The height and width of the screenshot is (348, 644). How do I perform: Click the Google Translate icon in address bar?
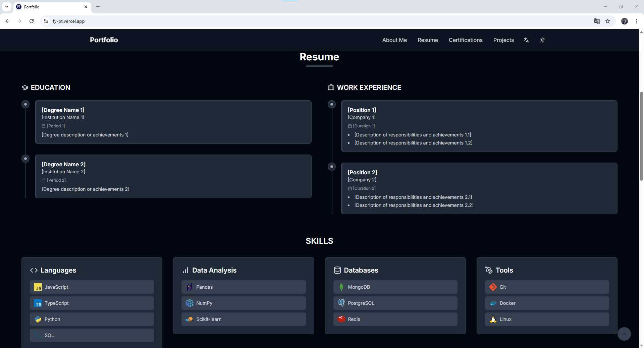click(x=597, y=21)
